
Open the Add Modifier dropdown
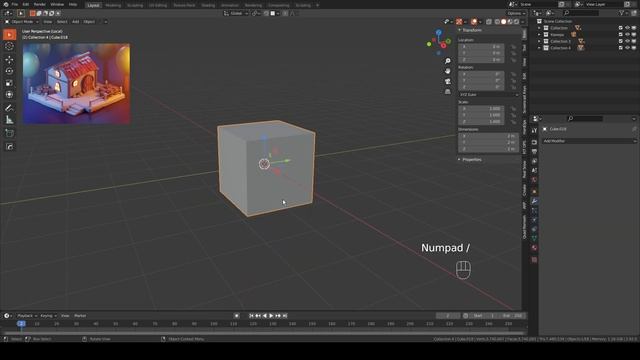click(x=589, y=141)
